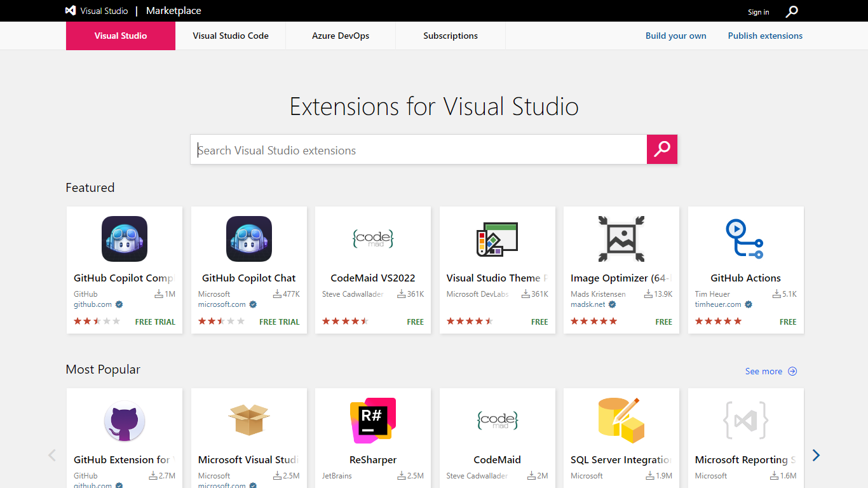Click the Tim Heuer publisher name

(712, 294)
